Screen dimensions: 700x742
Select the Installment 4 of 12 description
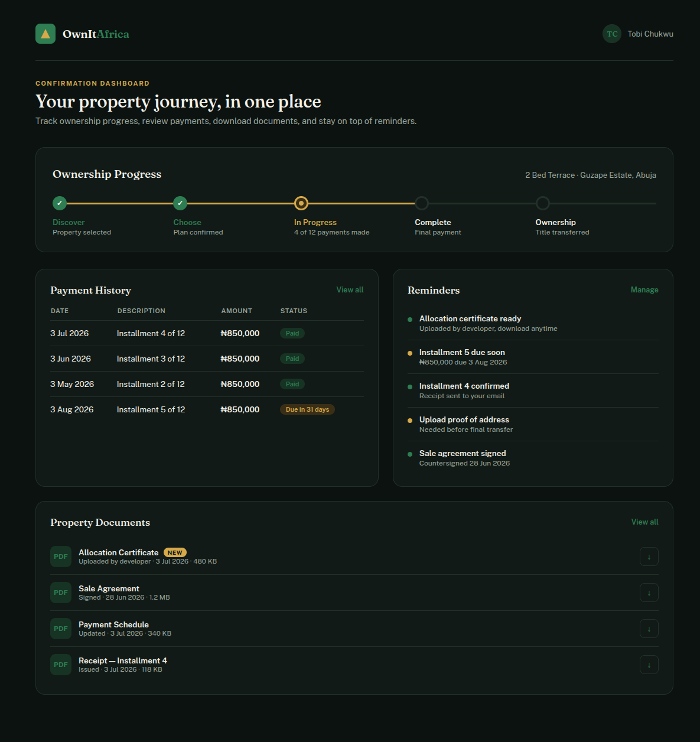(151, 333)
